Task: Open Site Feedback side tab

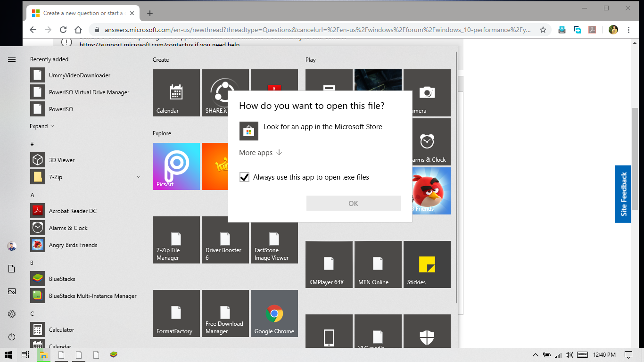Action: 623,194
